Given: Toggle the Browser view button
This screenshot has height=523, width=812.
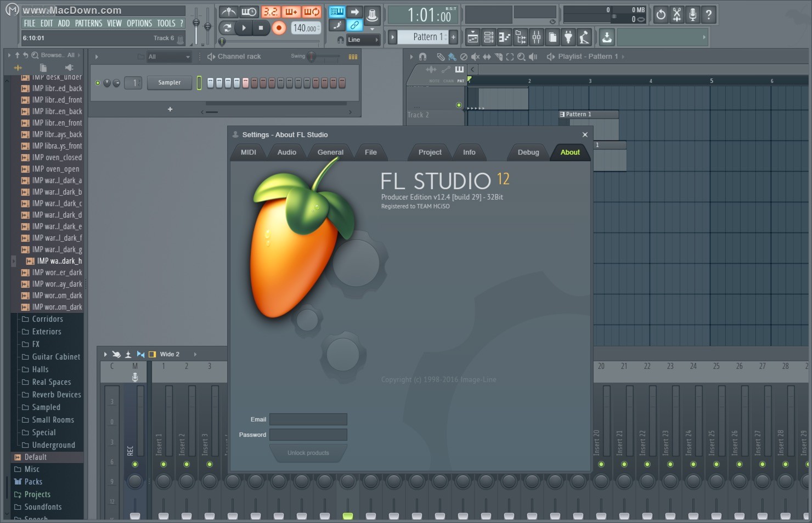Looking at the screenshot, I should point(521,37).
